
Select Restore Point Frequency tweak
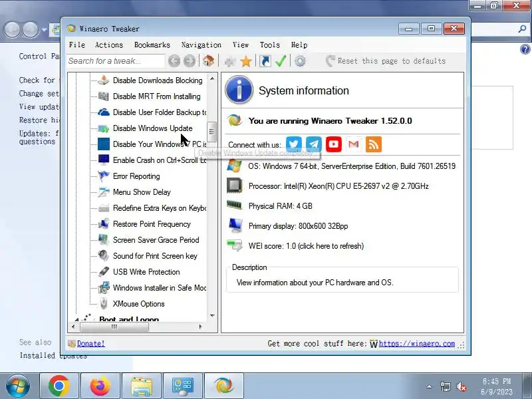(152, 224)
